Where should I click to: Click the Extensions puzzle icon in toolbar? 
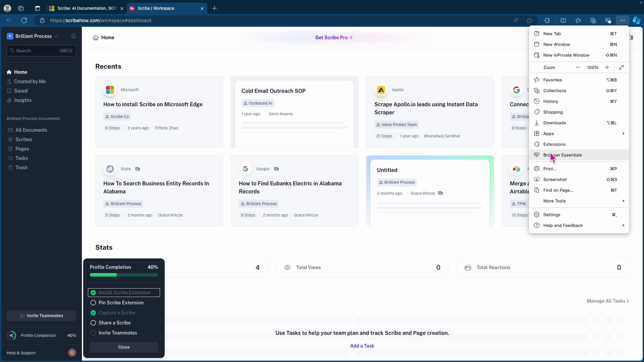click(547, 20)
